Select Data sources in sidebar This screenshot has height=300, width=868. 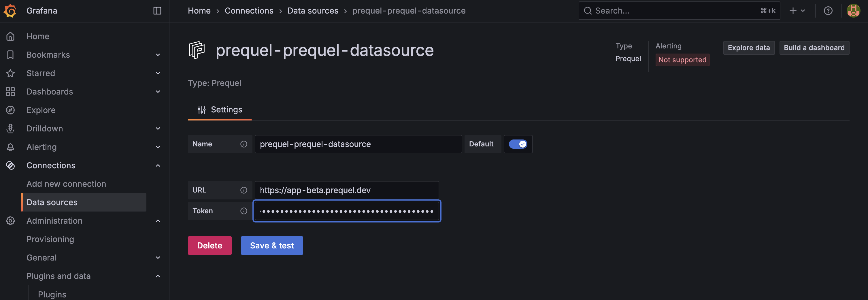[x=84, y=202]
